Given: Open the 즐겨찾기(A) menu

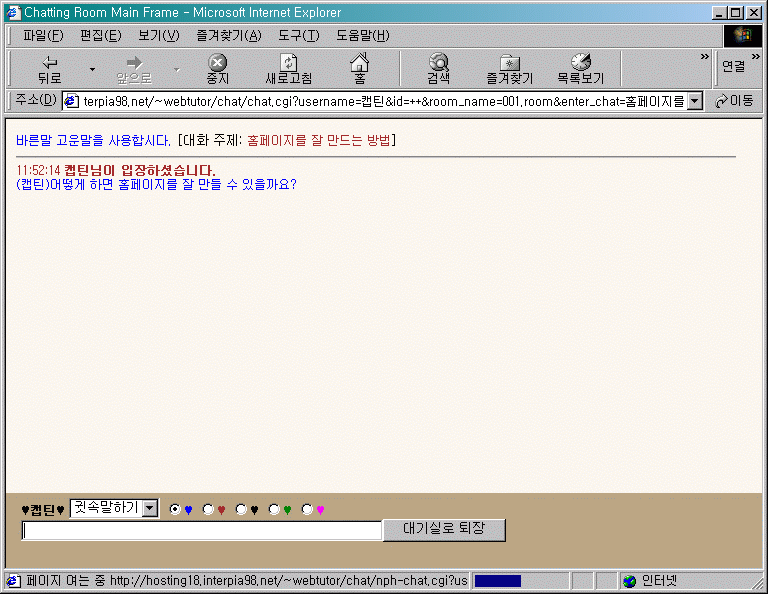Looking at the screenshot, I should [x=229, y=36].
